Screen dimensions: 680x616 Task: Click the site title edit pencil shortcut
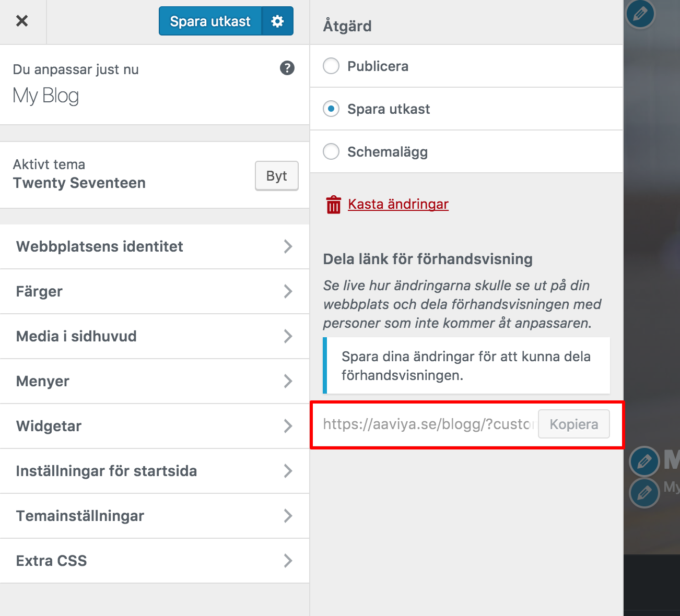click(x=644, y=461)
